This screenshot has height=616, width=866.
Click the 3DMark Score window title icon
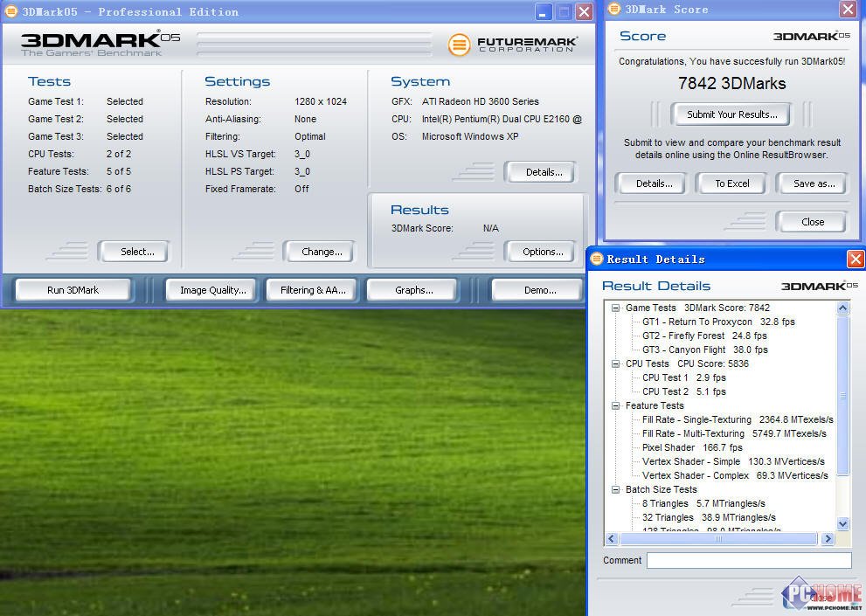click(613, 9)
